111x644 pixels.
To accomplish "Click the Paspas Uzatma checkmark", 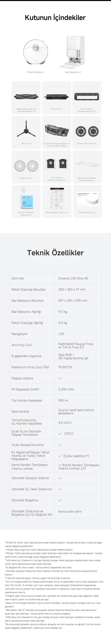I will 60,378.
